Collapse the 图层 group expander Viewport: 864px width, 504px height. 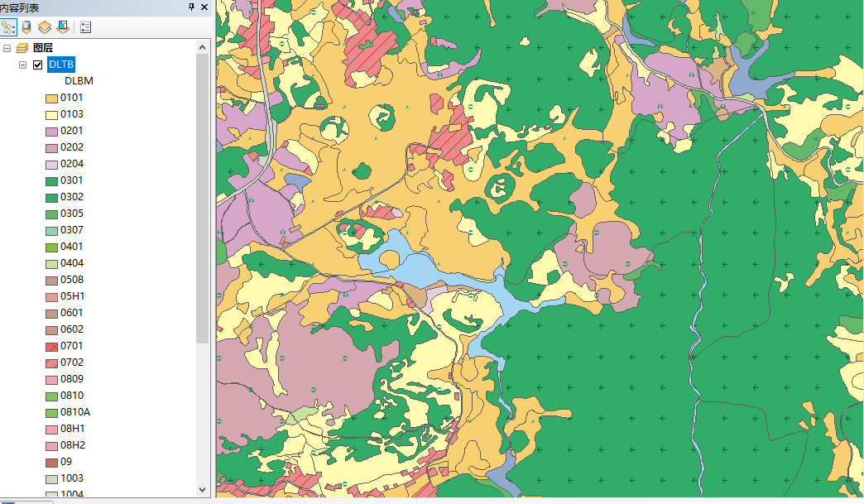point(7,47)
